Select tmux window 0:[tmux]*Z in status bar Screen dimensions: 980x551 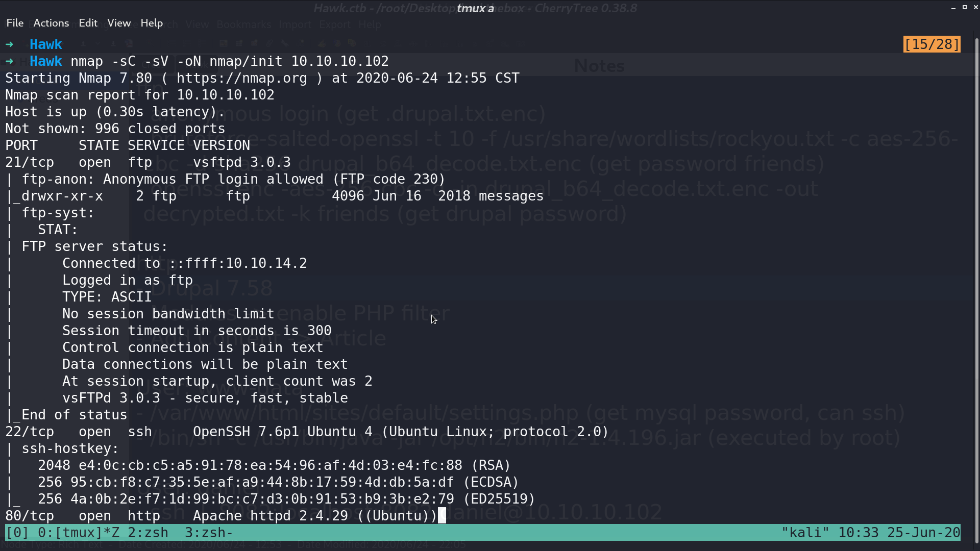point(79,533)
